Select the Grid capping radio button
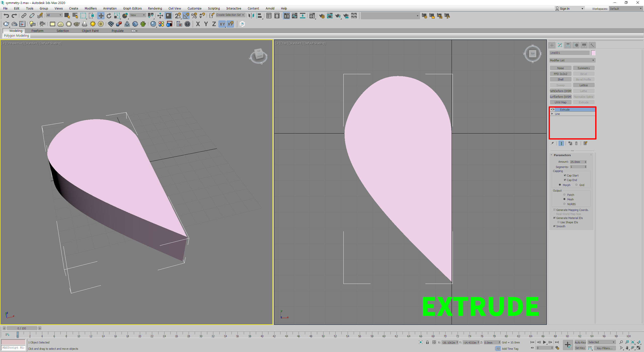 pos(577,185)
